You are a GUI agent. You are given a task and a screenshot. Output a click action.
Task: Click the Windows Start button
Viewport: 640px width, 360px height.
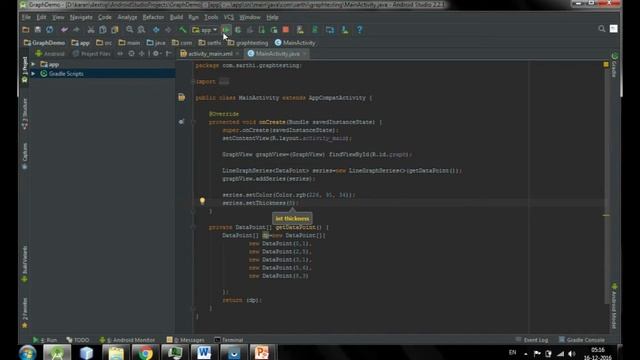[x=27, y=353]
